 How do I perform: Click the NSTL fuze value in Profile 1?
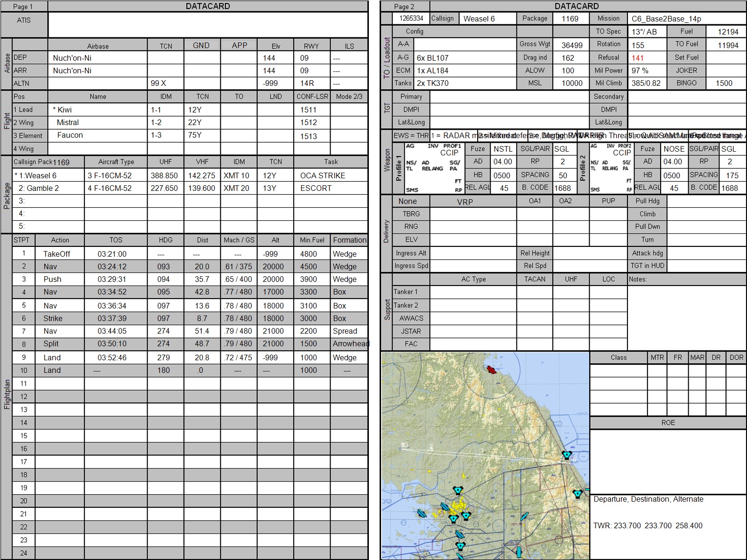(503, 149)
